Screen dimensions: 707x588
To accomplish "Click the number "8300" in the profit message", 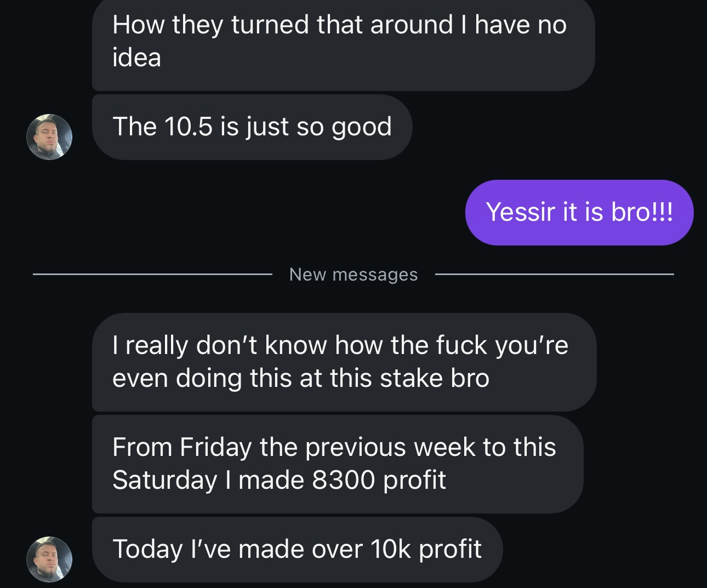I will click(343, 481).
